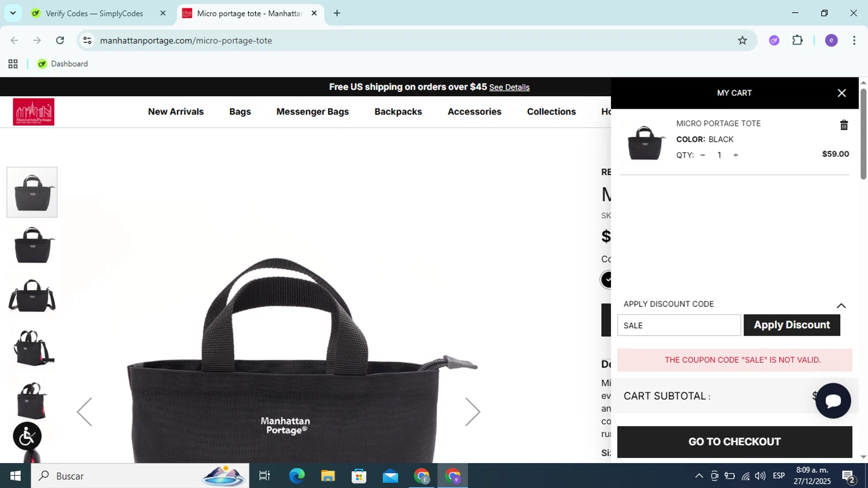Show the next product image
The width and height of the screenshot is (868, 488).
[x=473, y=412]
